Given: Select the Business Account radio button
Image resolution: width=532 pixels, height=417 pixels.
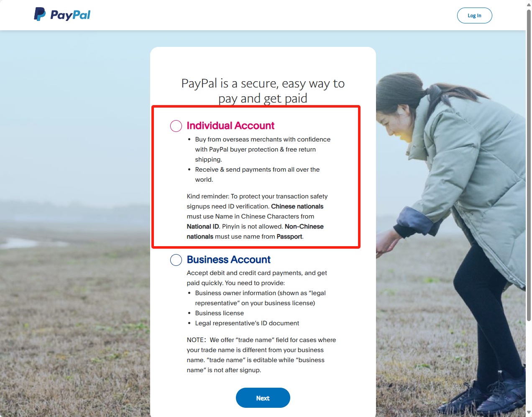Looking at the screenshot, I should [176, 260].
